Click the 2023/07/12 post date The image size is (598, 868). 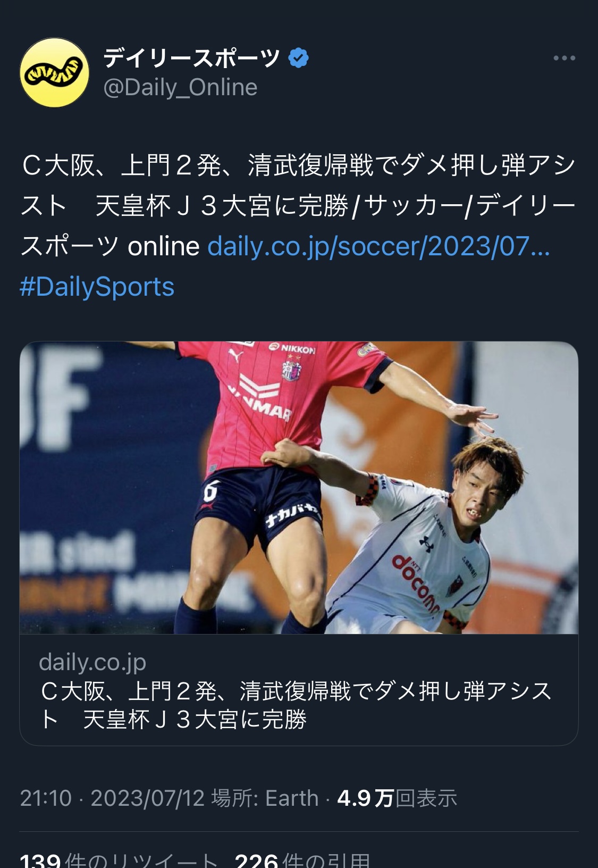coord(148,798)
